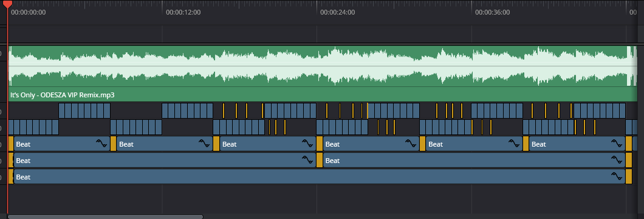This screenshot has width=644, height=219.
Task: Click curve icon on third Beat clip in six-clip row
Action: click(x=307, y=144)
